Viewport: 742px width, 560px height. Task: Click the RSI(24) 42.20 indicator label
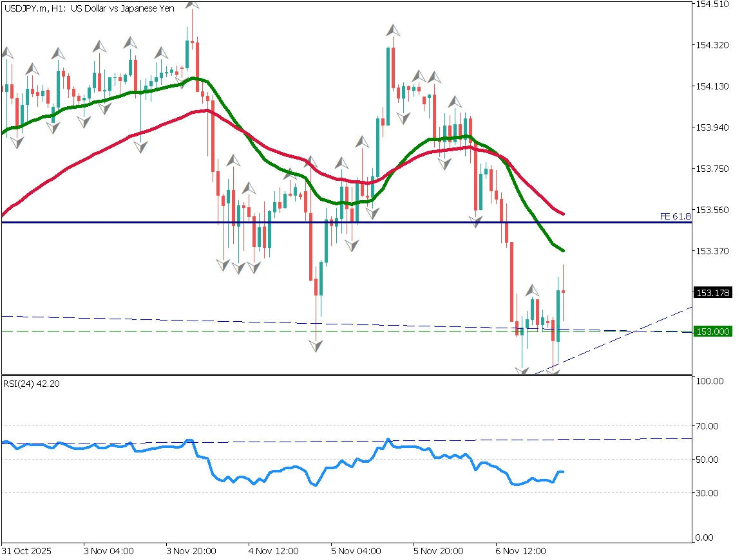point(31,384)
